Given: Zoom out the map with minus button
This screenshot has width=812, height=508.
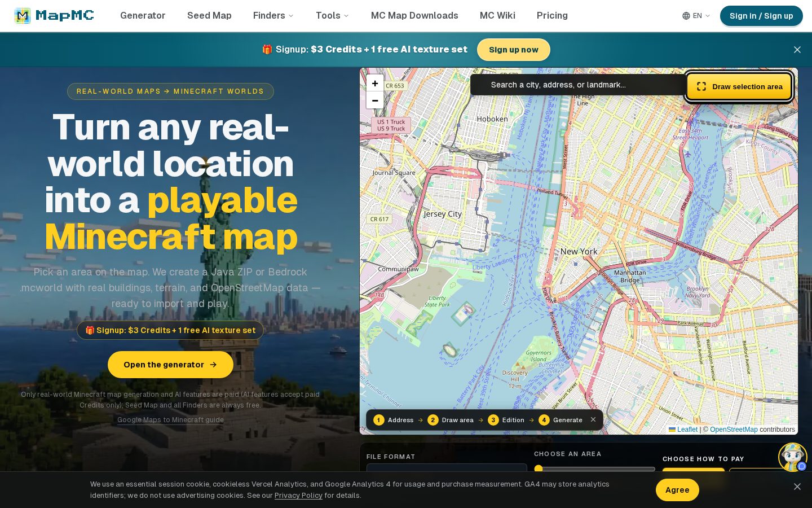Looking at the screenshot, I should (375, 100).
